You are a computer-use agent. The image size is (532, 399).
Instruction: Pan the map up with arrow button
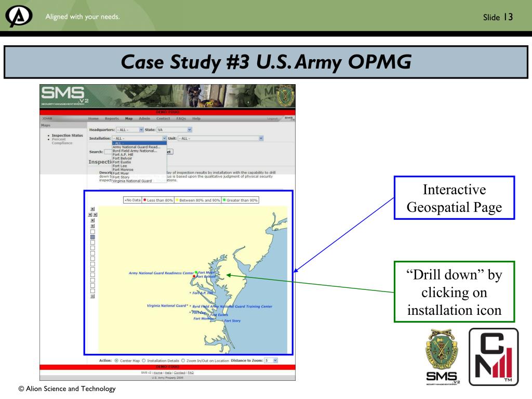[92, 209]
